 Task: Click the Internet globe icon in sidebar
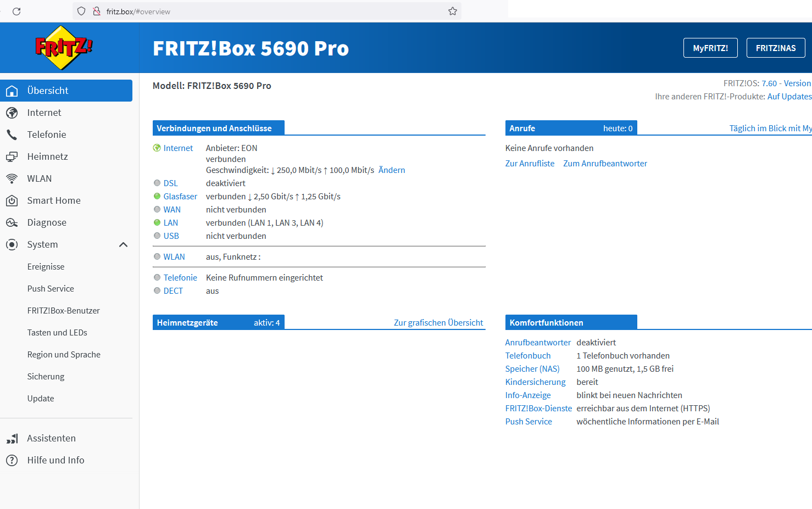click(12, 113)
